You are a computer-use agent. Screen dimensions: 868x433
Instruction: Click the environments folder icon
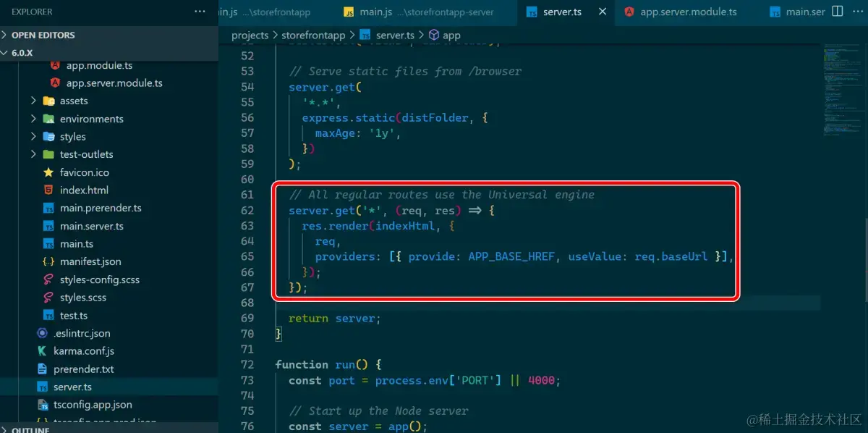click(48, 119)
